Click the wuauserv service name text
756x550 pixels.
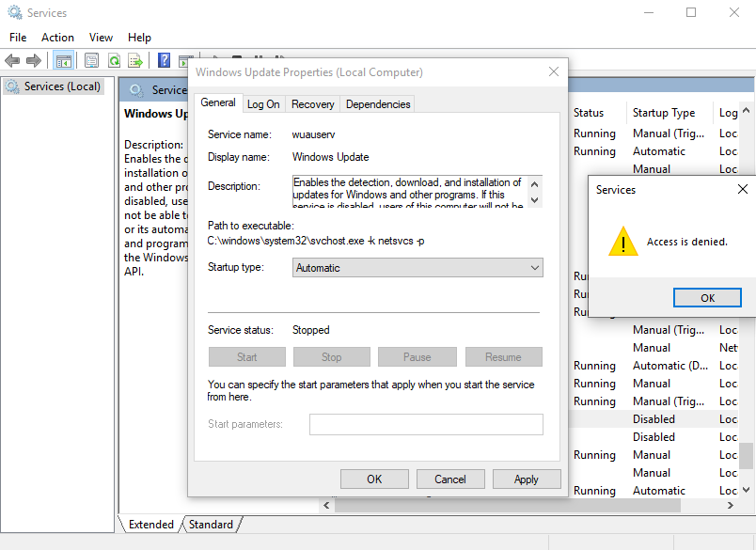click(x=313, y=134)
